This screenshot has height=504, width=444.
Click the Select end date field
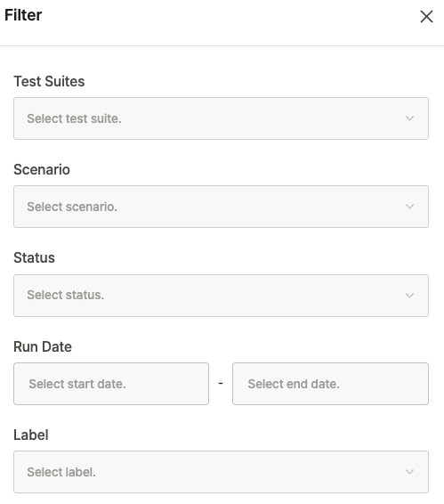click(x=331, y=384)
